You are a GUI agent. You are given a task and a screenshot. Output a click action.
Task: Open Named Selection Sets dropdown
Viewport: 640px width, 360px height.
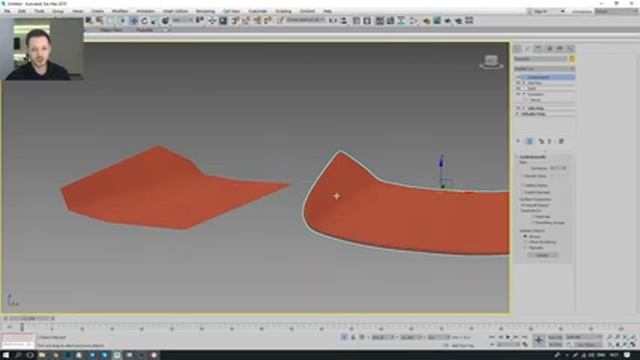tap(305, 20)
